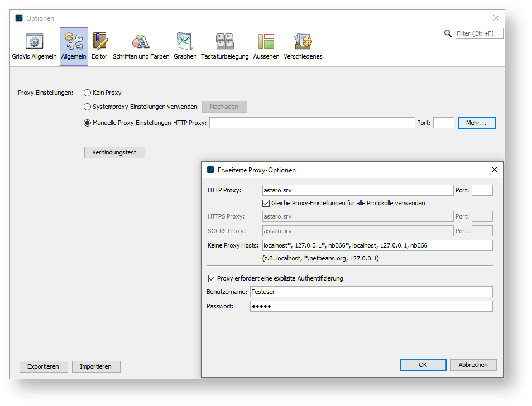This screenshot has width=532, height=406.
Task: Click Abbrechen to cancel dialog
Action: [473, 365]
